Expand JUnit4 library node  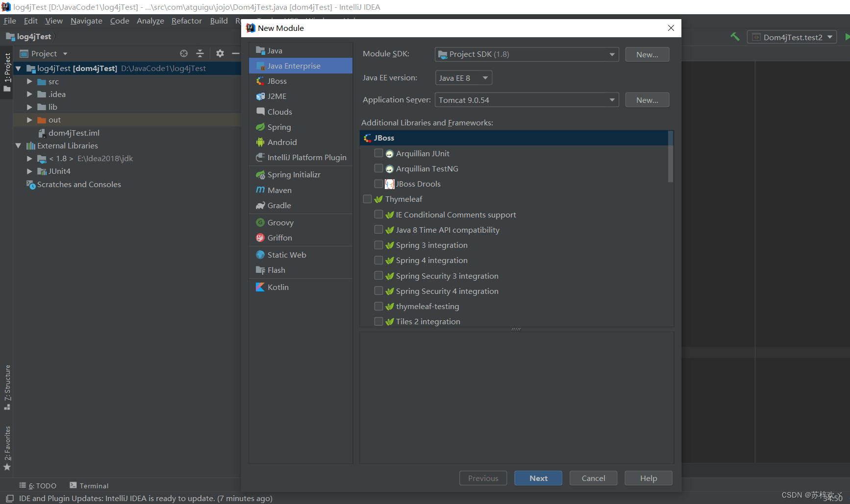(29, 171)
